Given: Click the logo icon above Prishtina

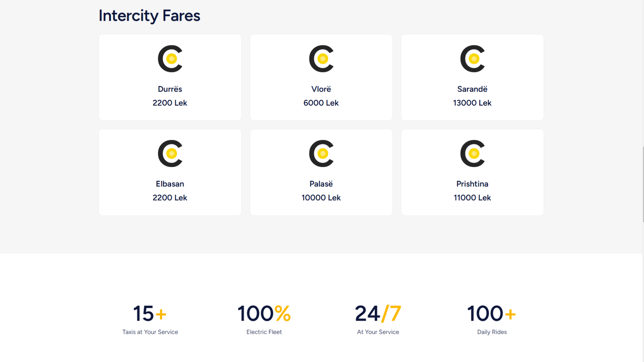Looking at the screenshot, I should [472, 154].
